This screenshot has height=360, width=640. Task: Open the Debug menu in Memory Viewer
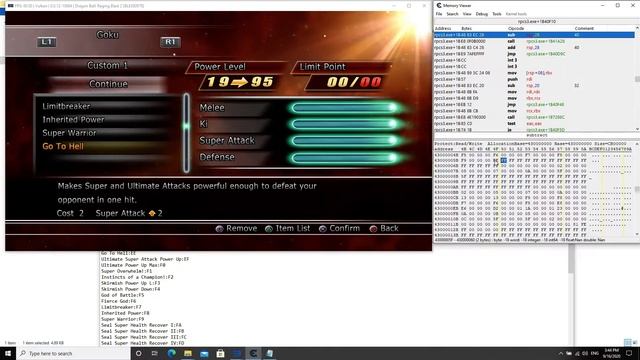[x=482, y=14]
